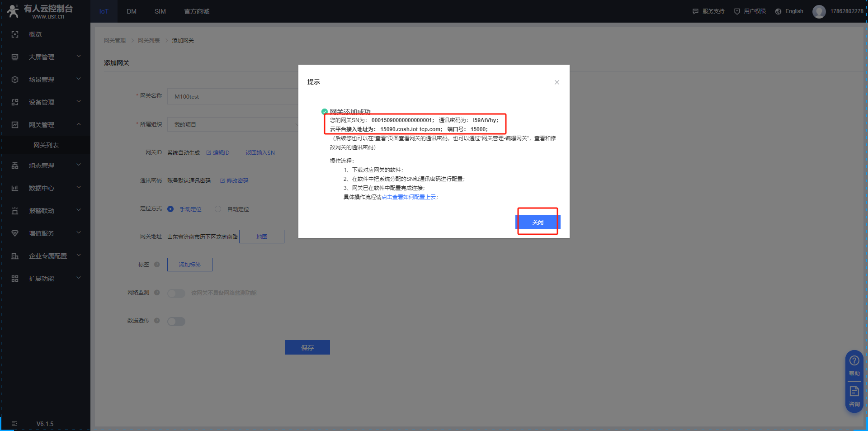This screenshot has height=431, width=868.
Task: Click the 场景管理 cube icon
Action: 15,80
